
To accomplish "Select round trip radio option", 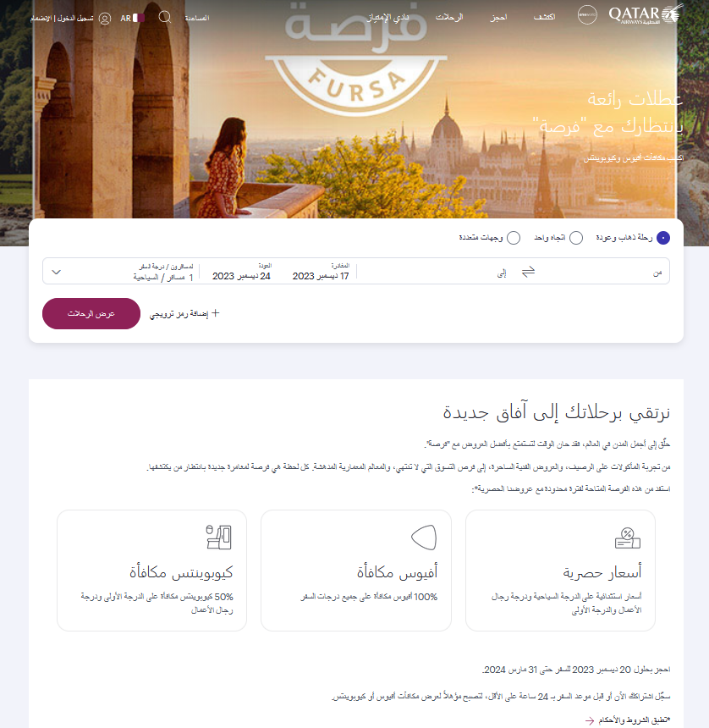I will pos(663,238).
